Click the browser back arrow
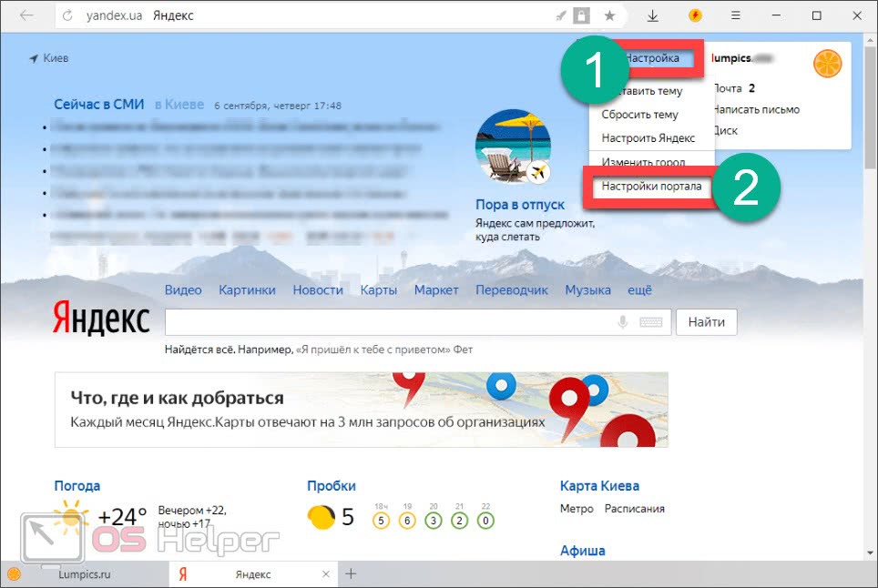Image resolution: width=878 pixels, height=588 pixels. click(26, 15)
